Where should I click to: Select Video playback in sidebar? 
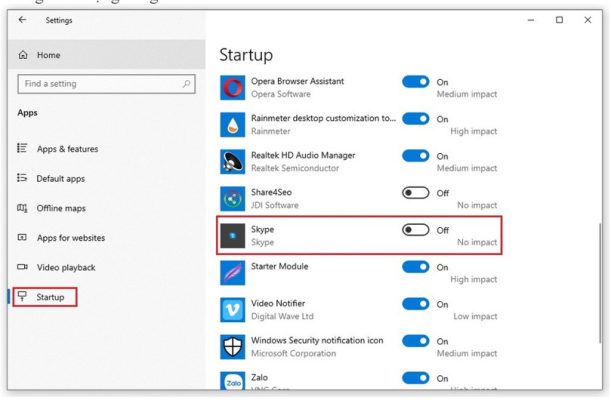(x=66, y=267)
